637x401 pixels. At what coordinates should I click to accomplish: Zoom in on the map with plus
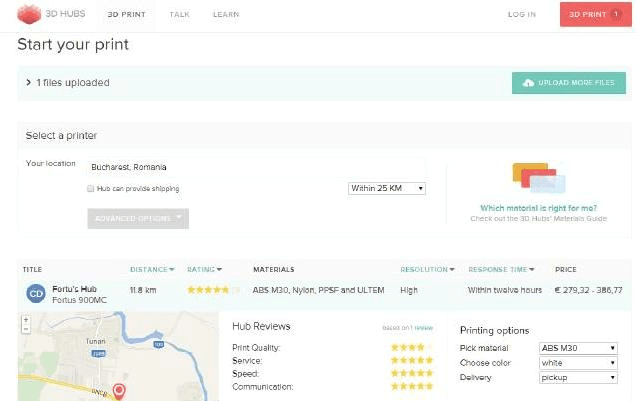26,320
